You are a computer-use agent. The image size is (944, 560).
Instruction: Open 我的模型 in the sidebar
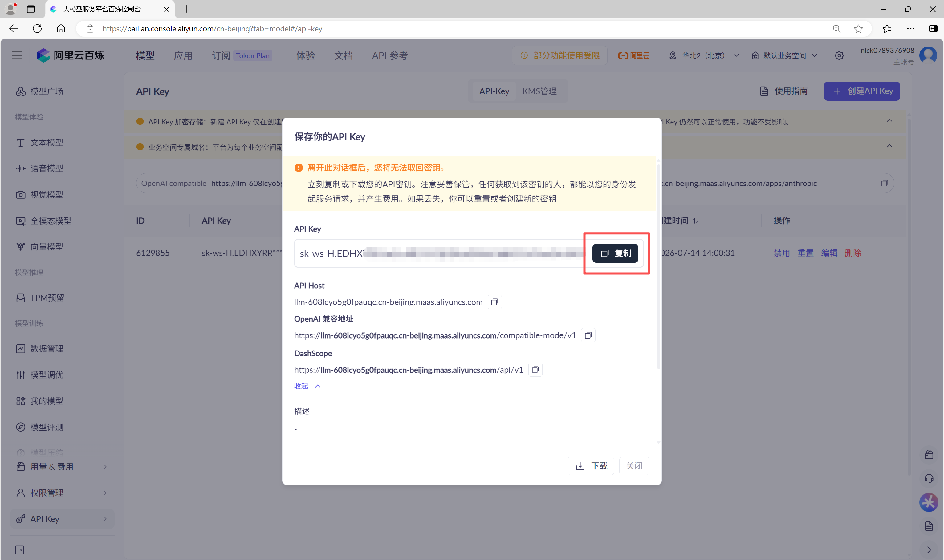click(x=39, y=401)
